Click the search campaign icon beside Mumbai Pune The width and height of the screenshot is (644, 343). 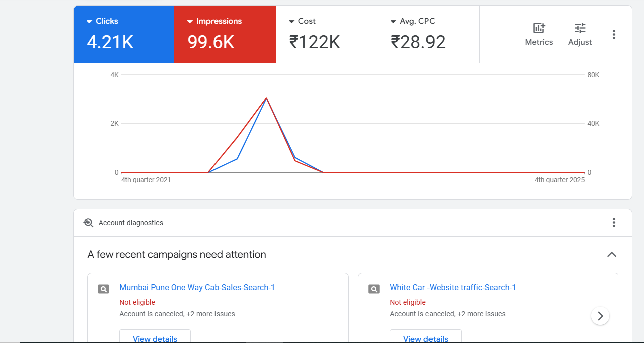pyautogui.click(x=103, y=289)
